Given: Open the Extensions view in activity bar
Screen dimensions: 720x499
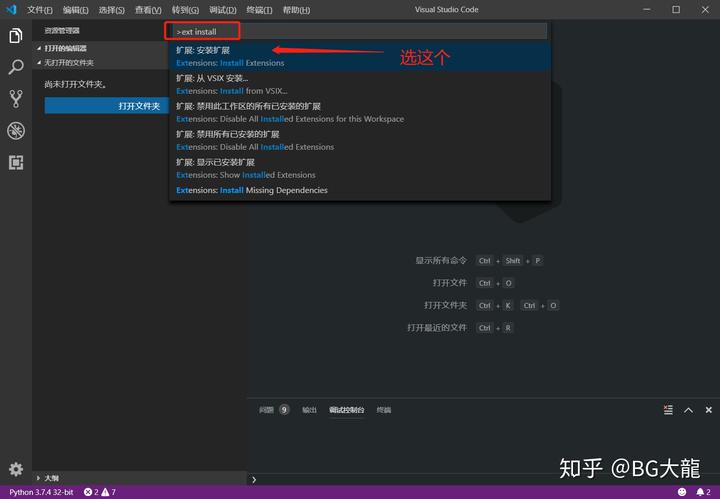Looking at the screenshot, I should (x=16, y=163).
